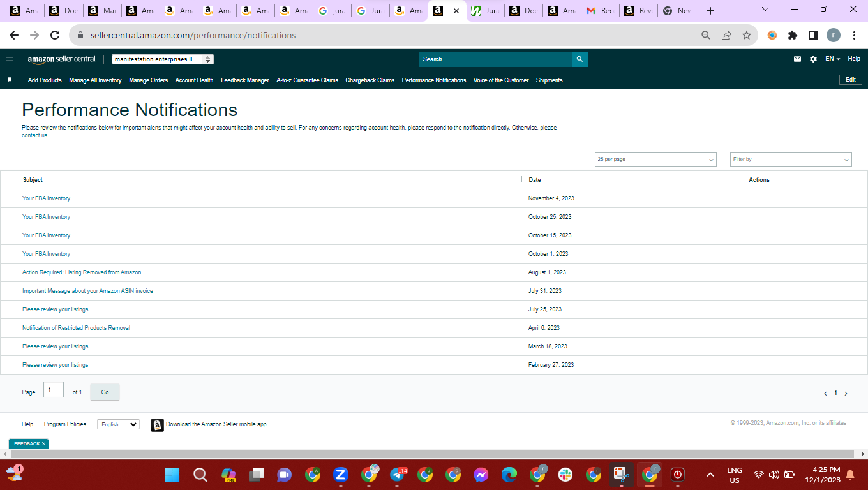The image size is (868, 490).
Task: Open the FEEDBACK button
Action: 26,443
